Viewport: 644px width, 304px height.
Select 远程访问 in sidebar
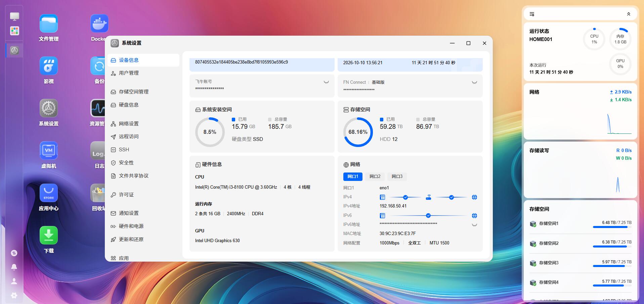(x=143, y=137)
